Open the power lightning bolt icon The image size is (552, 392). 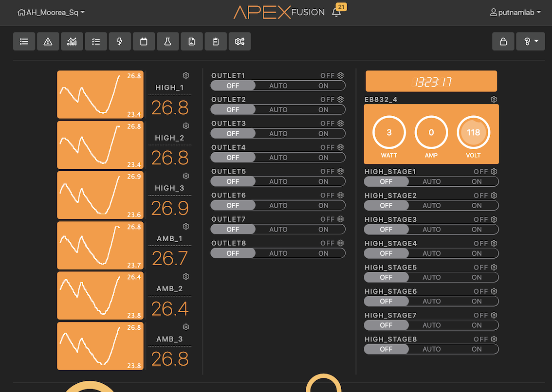point(120,41)
